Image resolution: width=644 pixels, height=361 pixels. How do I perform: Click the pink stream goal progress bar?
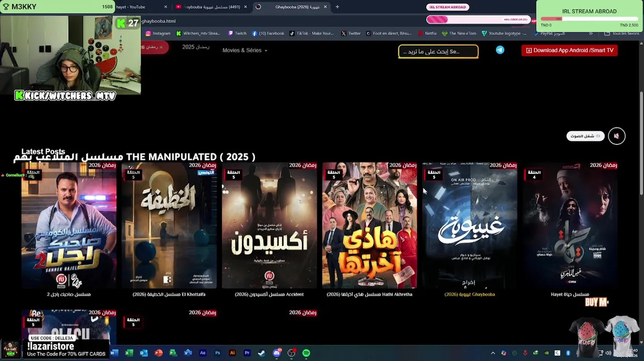(x=477, y=20)
